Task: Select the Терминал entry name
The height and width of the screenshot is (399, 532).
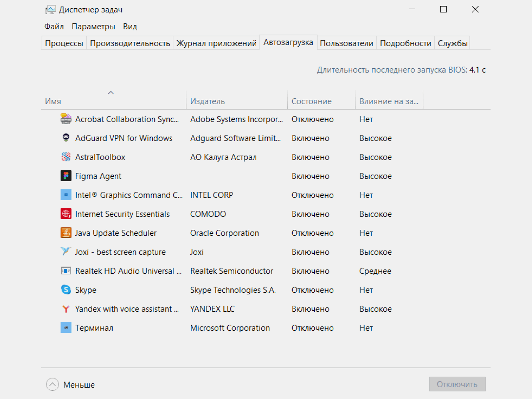Action: click(x=94, y=328)
